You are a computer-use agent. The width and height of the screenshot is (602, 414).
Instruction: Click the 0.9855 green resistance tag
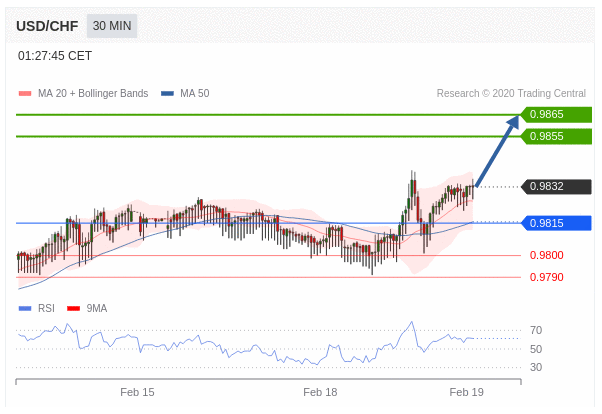tap(556, 136)
